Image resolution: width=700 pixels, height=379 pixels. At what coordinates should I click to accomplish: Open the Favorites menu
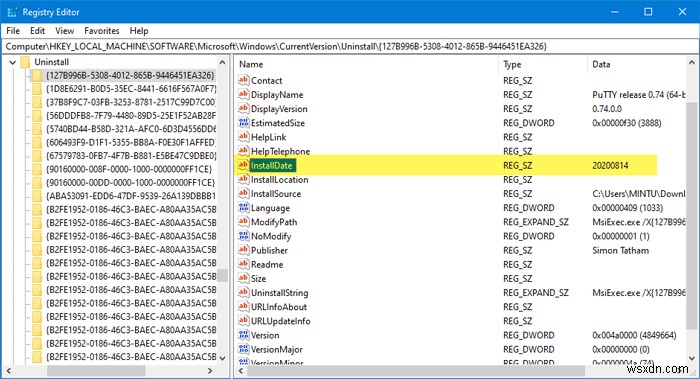tap(102, 31)
